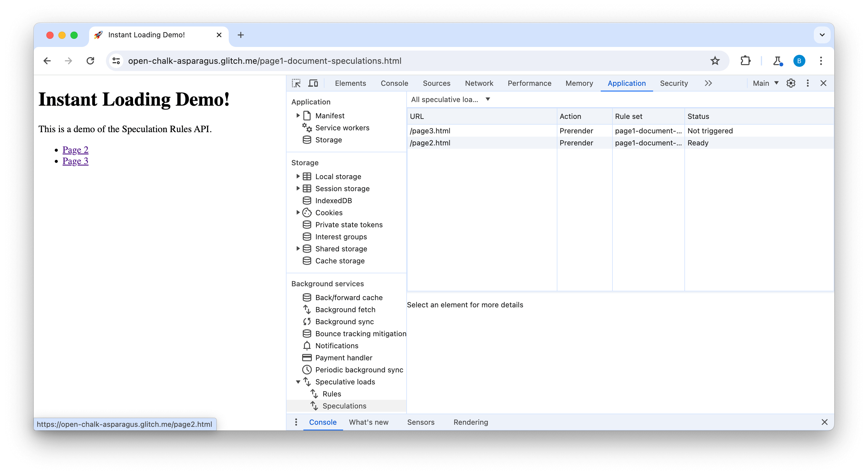Image resolution: width=868 pixels, height=475 pixels.
Task: Select the Application tab in DevTools
Action: coord(626,82)
